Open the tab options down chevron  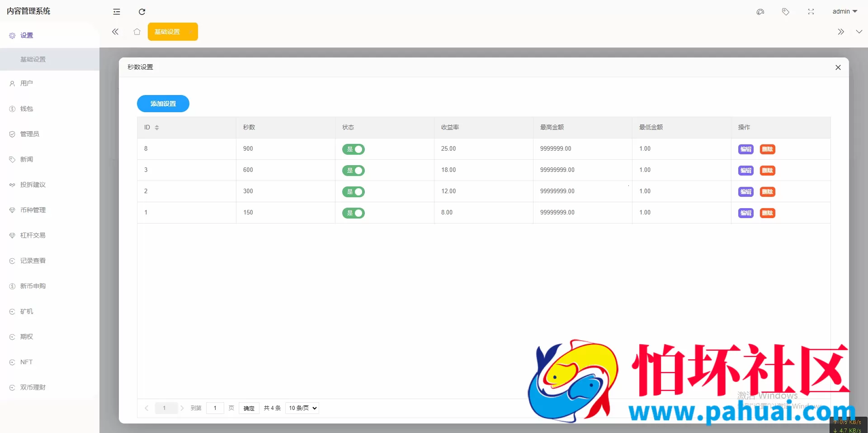859,32
